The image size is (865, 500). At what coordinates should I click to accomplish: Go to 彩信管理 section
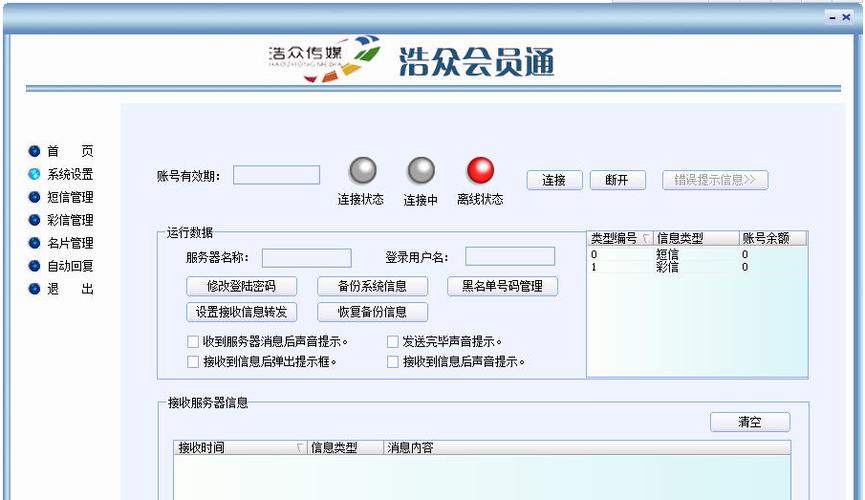[70, 220]
